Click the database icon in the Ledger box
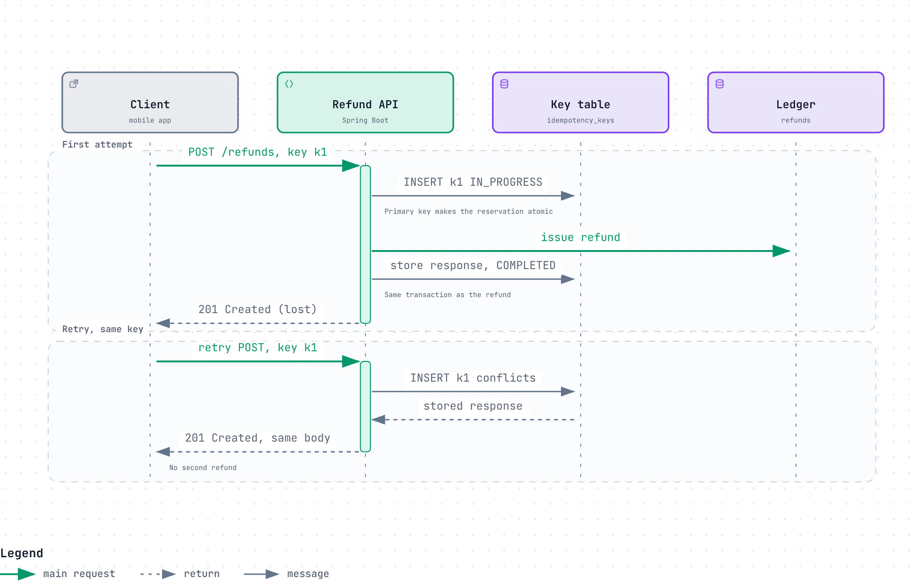 (720, 84)
